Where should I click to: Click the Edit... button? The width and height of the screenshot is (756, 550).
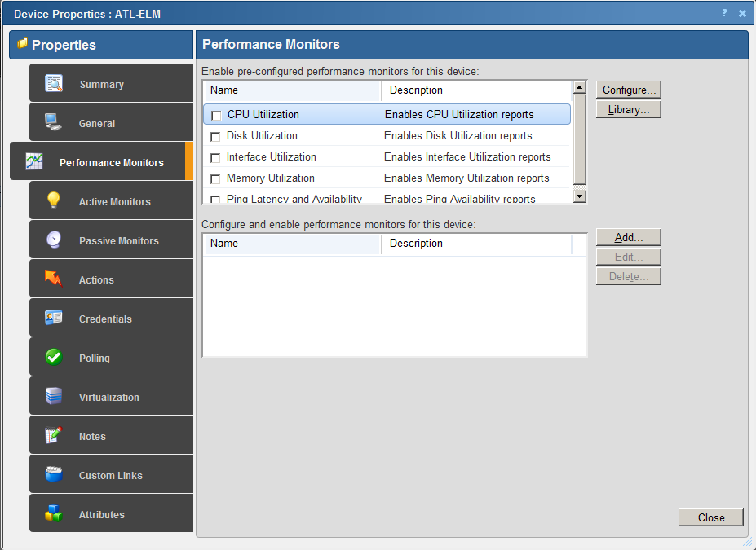pyautogui.click(x=628, y=257)
